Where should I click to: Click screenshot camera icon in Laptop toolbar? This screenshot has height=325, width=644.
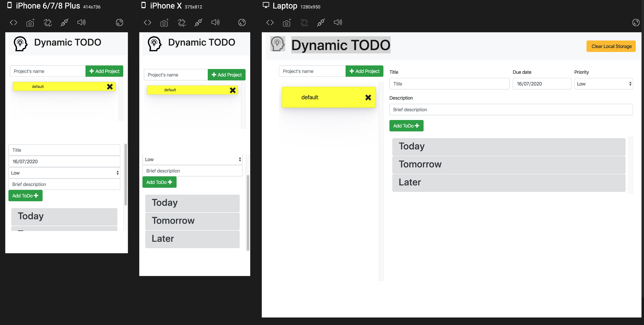click(x=287, y=23)
